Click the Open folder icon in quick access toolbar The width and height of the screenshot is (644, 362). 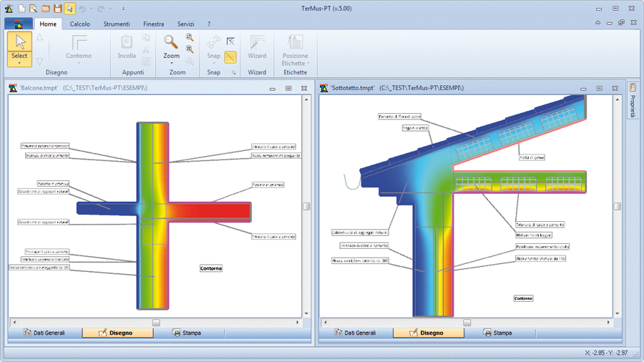click(45, 9)
